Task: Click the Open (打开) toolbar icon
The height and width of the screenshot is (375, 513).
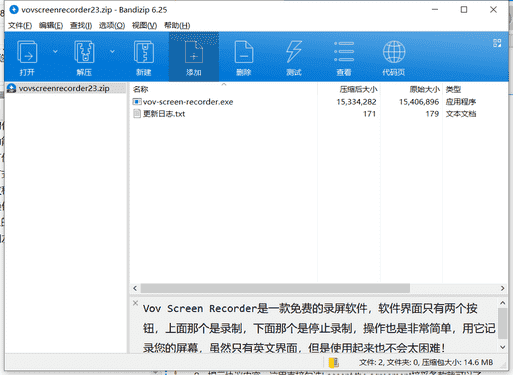Action: [27, 52]
